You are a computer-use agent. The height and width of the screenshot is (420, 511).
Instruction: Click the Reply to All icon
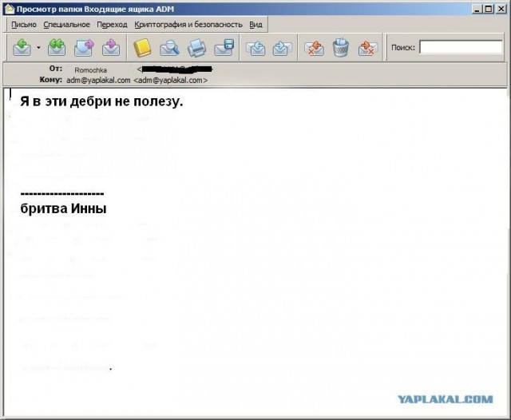pos(57,48)
